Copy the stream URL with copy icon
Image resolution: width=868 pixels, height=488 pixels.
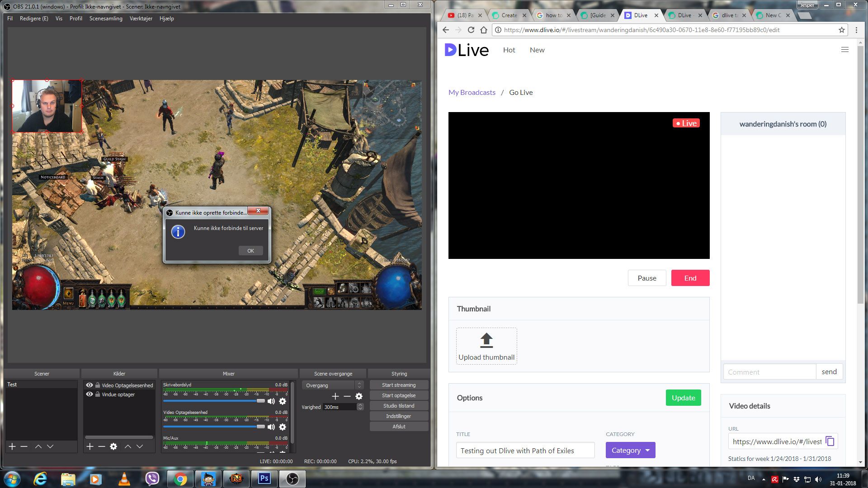pyautogui.click(x=830, y=441)
